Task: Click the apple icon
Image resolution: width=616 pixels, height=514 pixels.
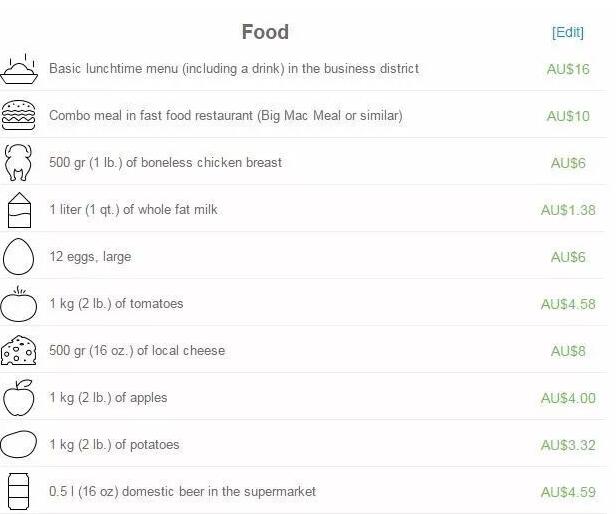Action: click(19, 398)
